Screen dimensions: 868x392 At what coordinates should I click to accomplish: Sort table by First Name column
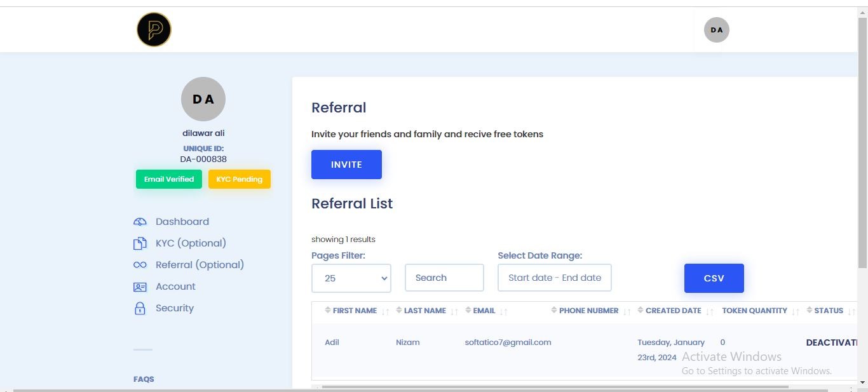coord(355,311)
